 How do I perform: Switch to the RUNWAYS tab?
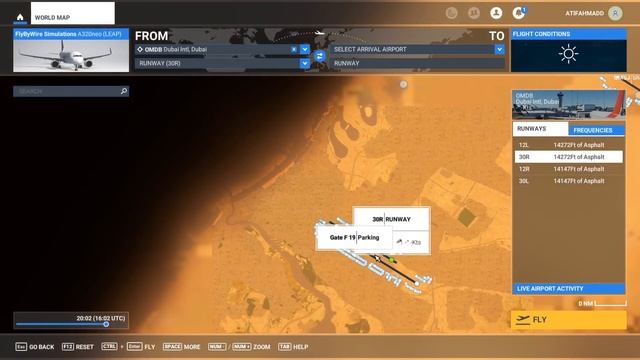(540, 129)
